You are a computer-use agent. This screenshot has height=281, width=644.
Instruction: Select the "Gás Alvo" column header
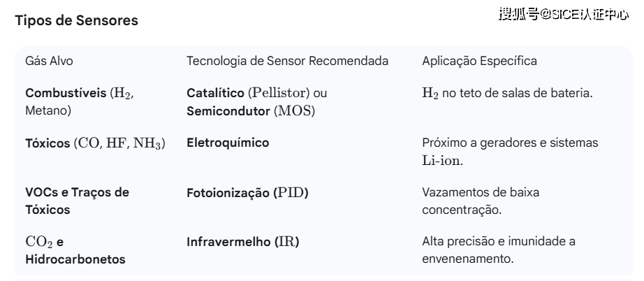(x=49, y=61)
